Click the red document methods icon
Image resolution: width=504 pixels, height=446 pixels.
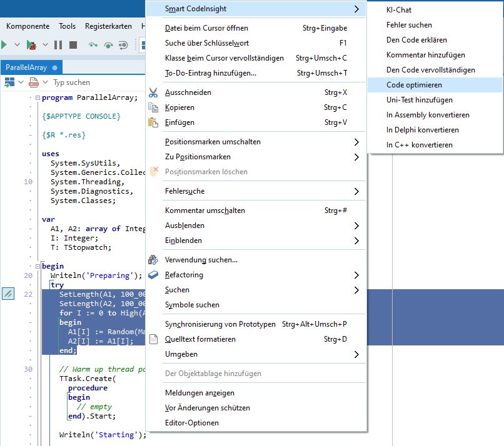click(x=33, y=82)
